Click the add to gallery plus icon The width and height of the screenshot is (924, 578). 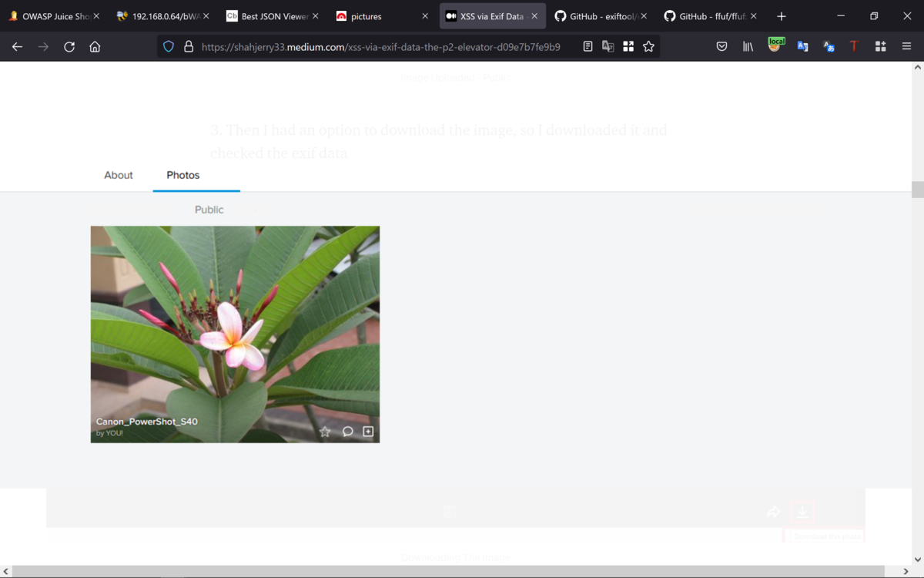[368, 432]
